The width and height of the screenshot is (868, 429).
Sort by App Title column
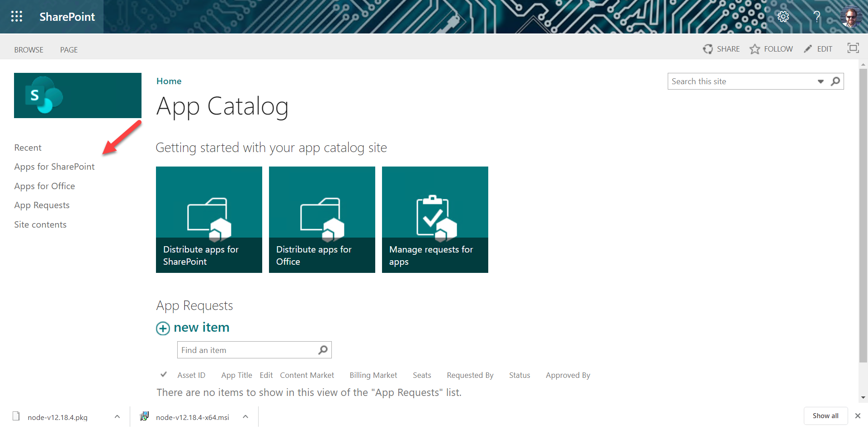point(236,375)
